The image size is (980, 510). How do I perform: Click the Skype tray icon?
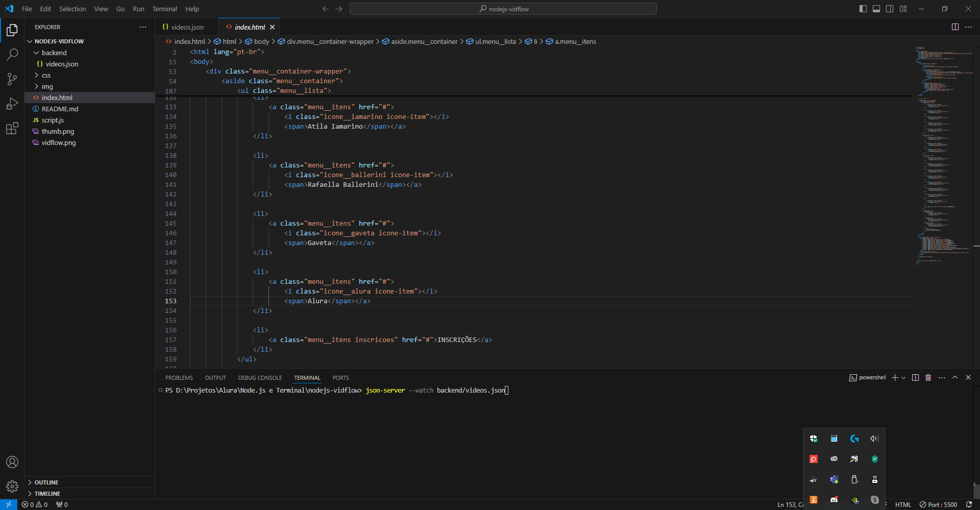pyautogui.click(x=875, y=500)
